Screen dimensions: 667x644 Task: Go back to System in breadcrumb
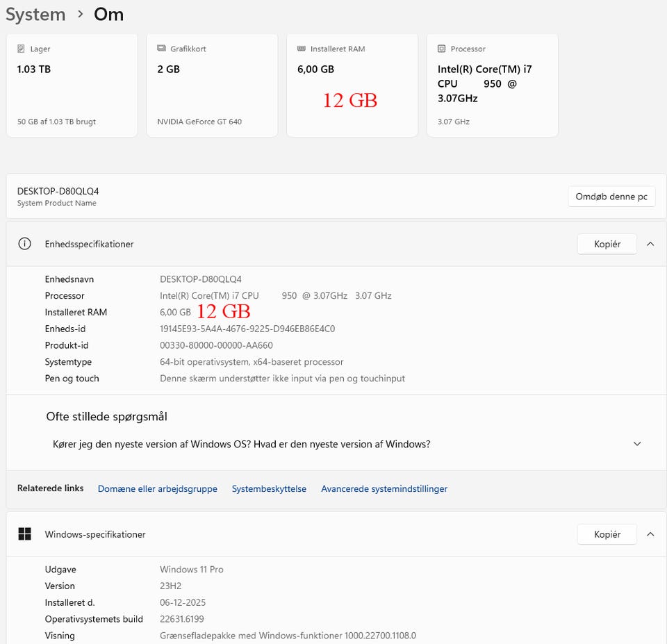35,15
